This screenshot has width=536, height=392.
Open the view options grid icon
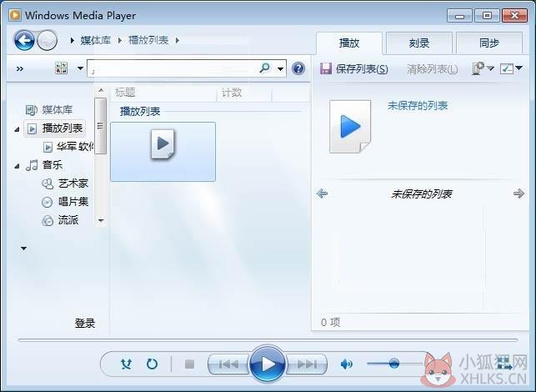(x=61, y=68)
